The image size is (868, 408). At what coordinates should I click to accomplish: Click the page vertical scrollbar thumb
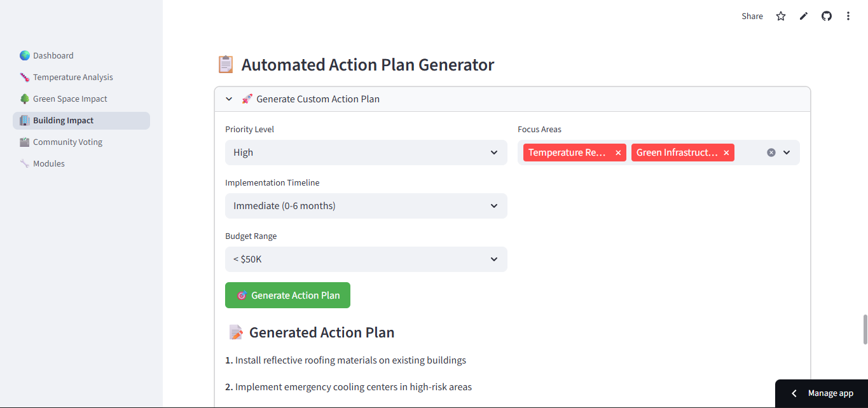(864, 329)
